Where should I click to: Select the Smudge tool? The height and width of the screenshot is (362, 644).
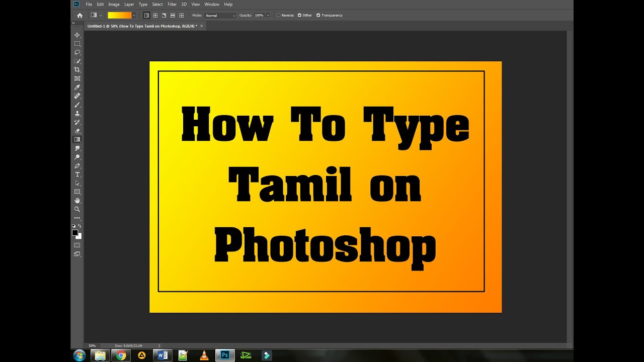77,148
